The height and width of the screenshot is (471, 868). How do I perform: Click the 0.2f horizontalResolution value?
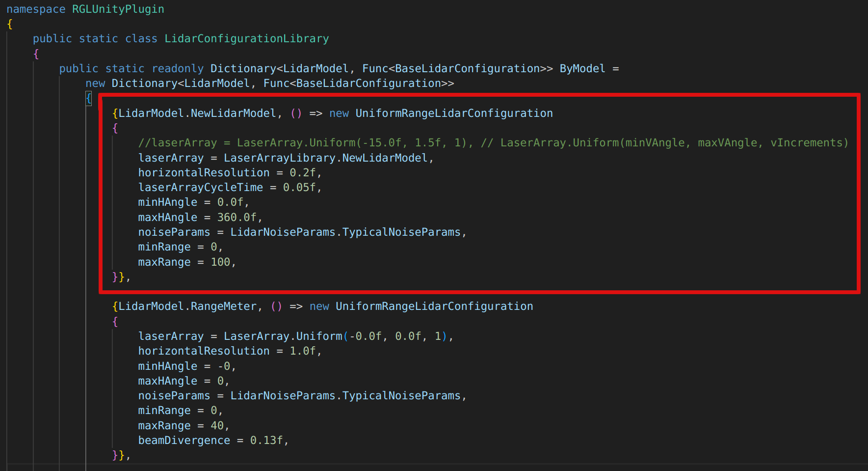(x=302, y=173)
